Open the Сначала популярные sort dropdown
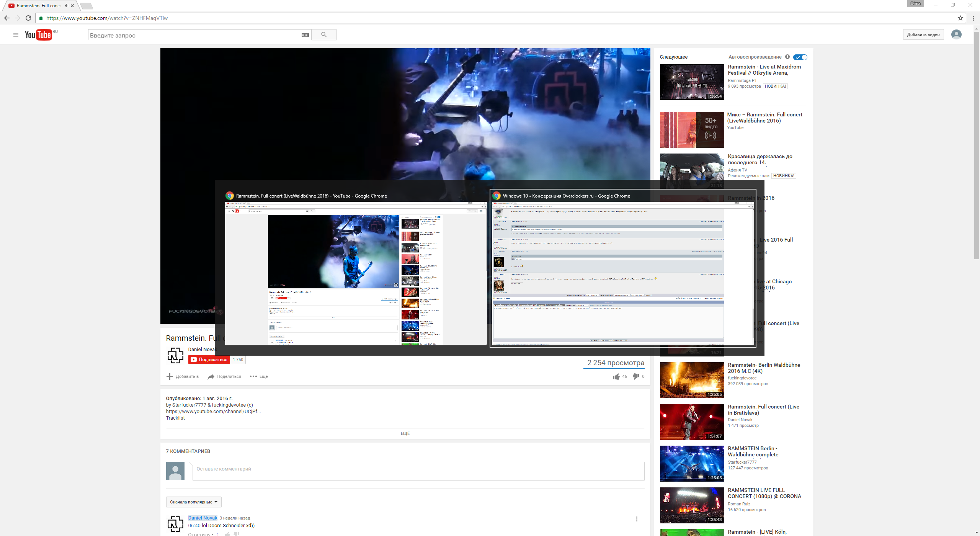This screenshot has height=536, width=980. point(194,502)
